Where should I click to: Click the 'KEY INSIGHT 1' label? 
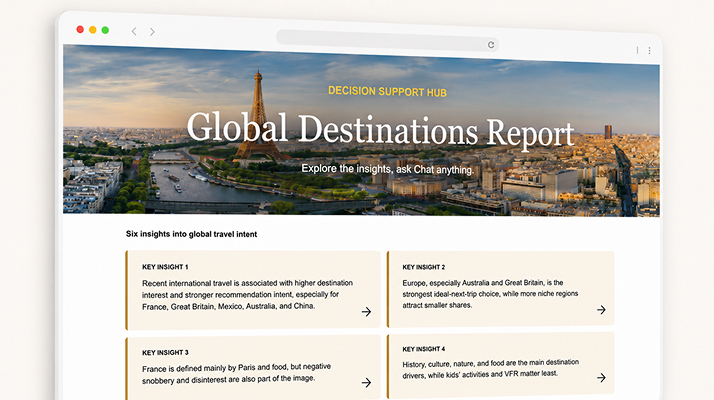(x=165, y=267)
